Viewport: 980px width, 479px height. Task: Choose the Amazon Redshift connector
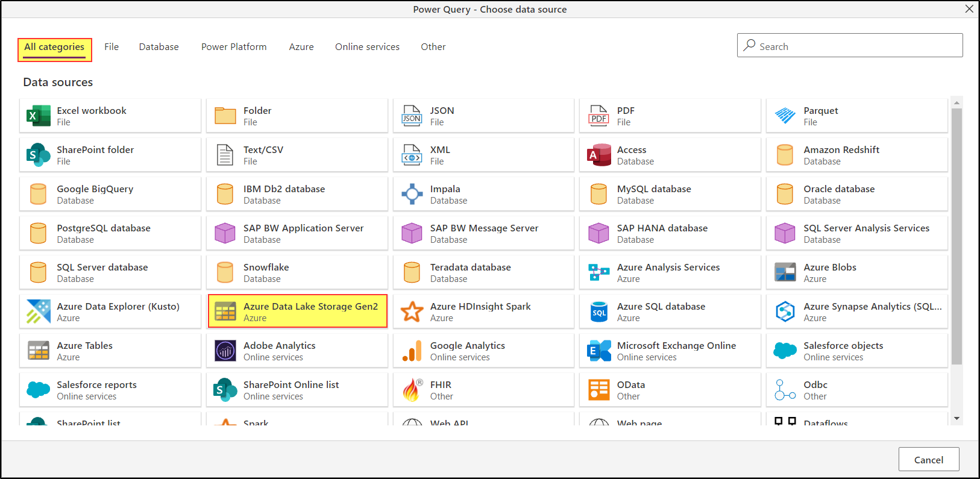(x=856, y=155)
